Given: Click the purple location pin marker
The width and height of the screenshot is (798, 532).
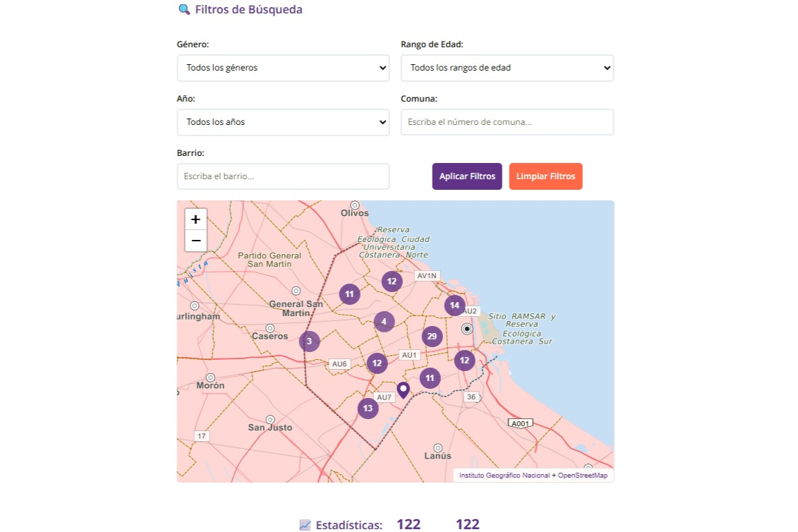Looking at the screenshot, I should point(403,389).
